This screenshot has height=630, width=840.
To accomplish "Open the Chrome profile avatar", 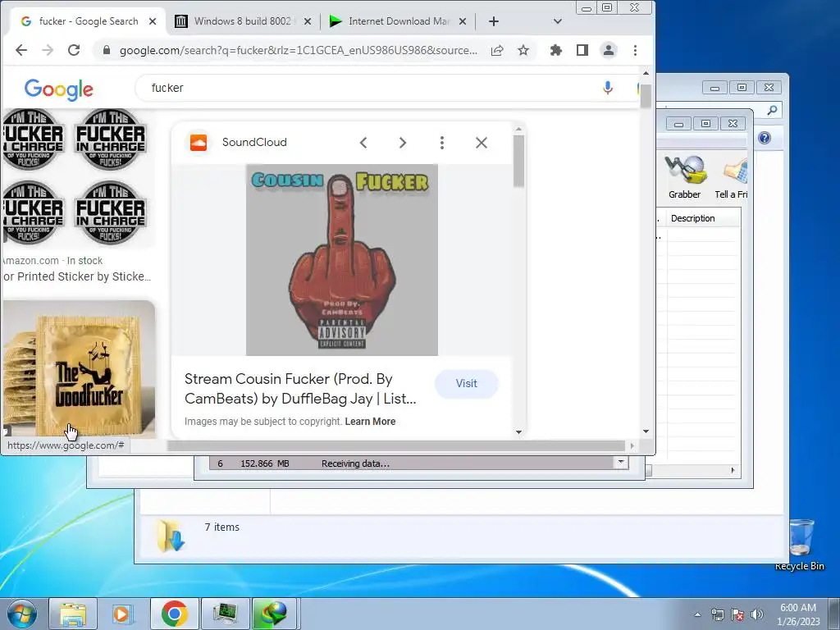I will point(609,50).
